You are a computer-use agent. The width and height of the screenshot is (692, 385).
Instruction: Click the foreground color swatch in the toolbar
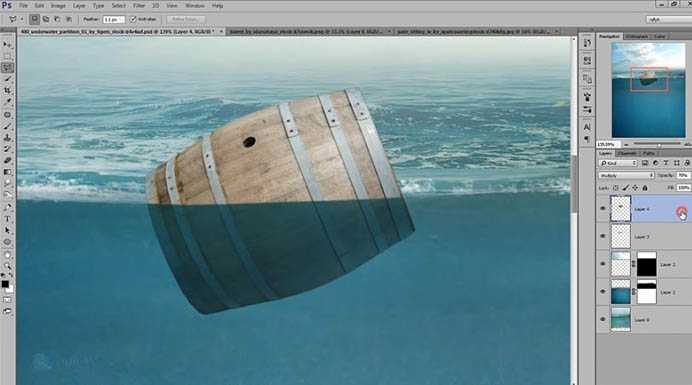pyautogui.click(x=5, y=284)
